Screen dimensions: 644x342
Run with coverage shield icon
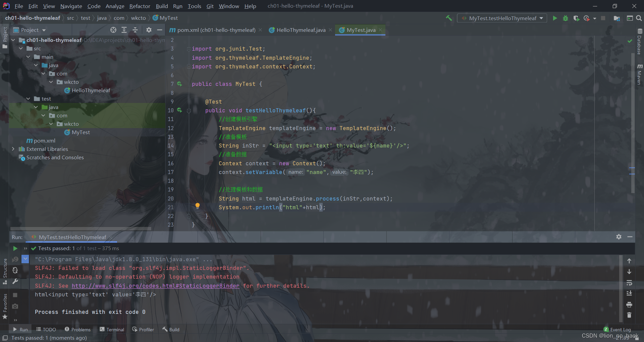(x=576, y=18)
